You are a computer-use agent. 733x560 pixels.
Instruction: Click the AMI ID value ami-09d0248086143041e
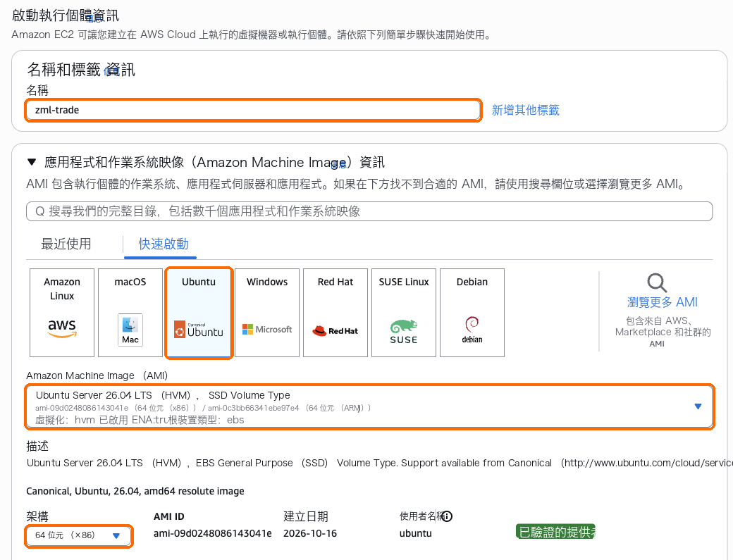[212, 533]
